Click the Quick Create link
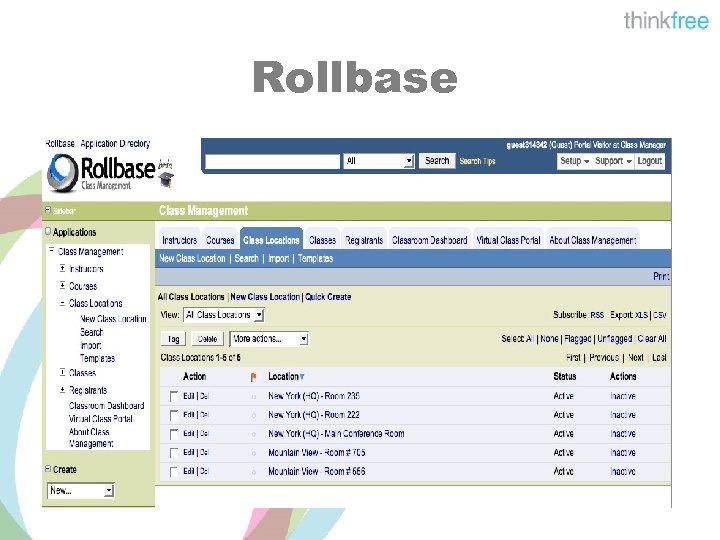Viewport: 720px width, 540px height. (328, 297)
